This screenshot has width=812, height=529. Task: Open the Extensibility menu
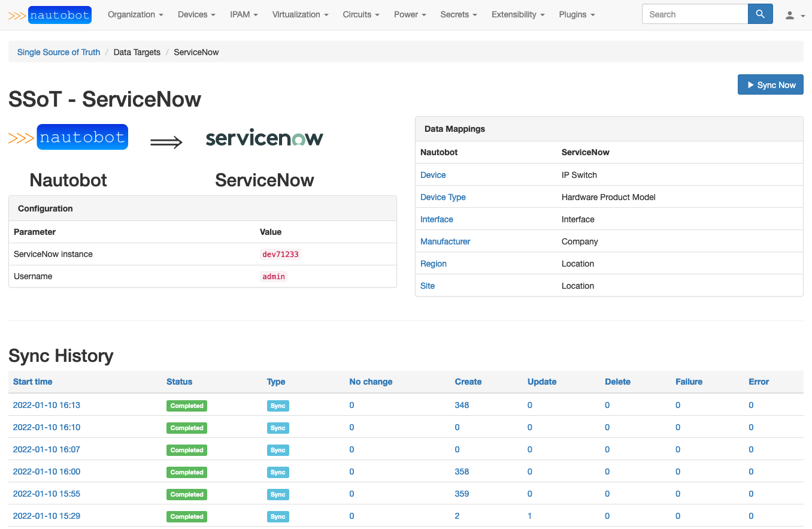click(518, 14)
